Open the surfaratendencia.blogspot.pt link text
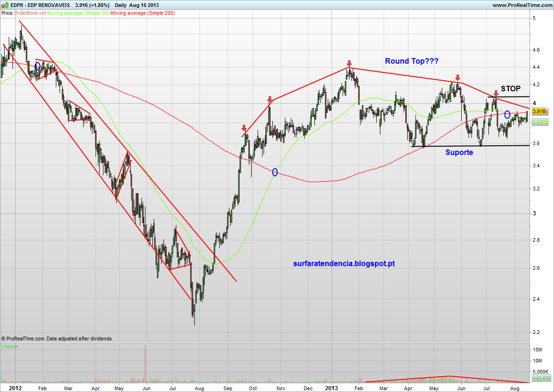The width and height of the screenshot is (554, 392). [x=344, y=264]
